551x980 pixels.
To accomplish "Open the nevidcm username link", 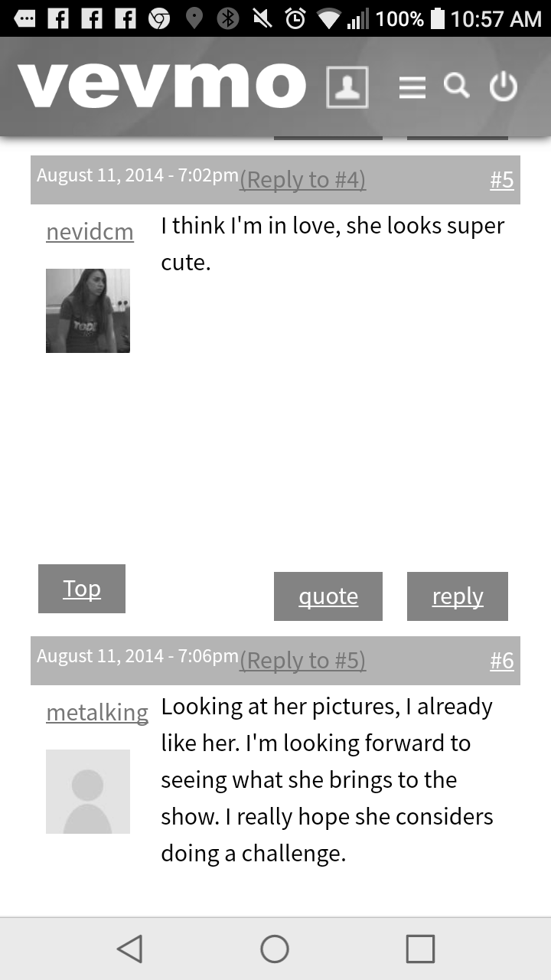I will pyautogui.click(x=90, y=231).
